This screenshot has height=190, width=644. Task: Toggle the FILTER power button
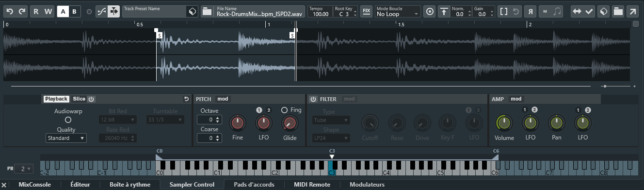pyautogui.click(x=313, y=99)
